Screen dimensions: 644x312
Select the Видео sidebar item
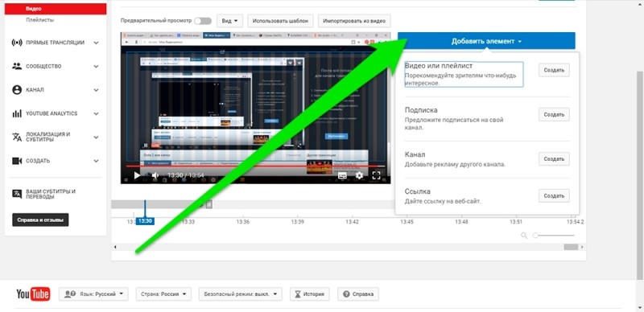coord(56,9)
